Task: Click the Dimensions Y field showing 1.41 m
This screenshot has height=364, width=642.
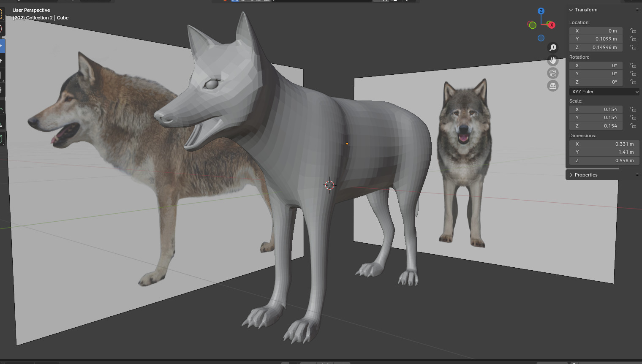Action: point(604,152)
